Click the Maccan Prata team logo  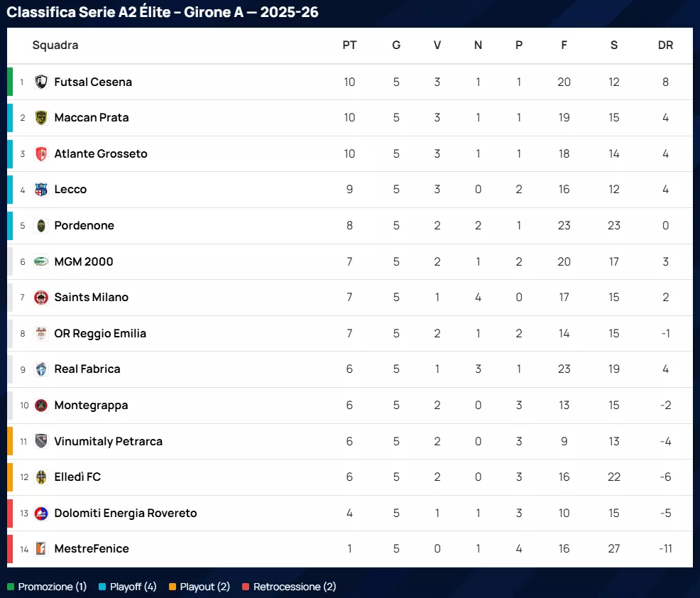[41, 118]
